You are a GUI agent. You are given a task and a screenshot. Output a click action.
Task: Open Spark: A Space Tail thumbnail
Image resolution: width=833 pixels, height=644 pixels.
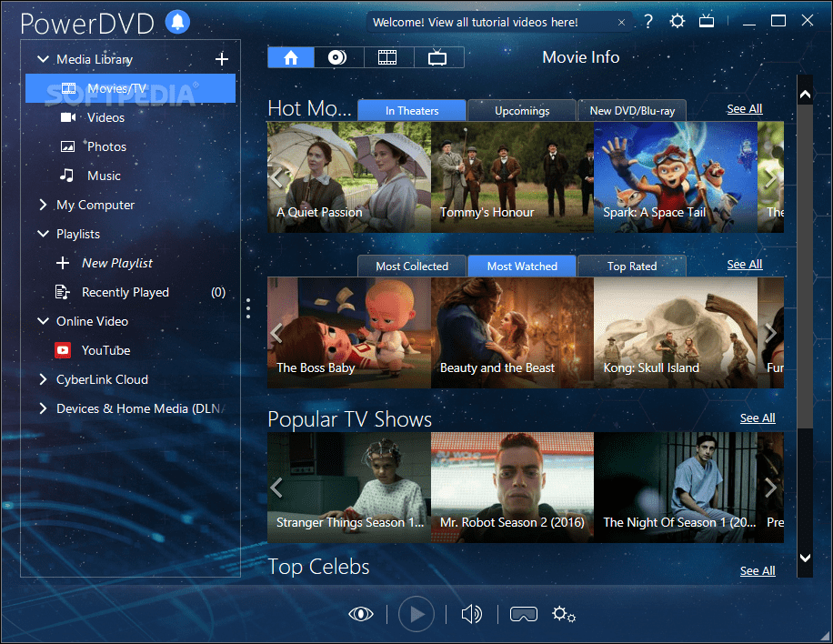click(675, 177)
